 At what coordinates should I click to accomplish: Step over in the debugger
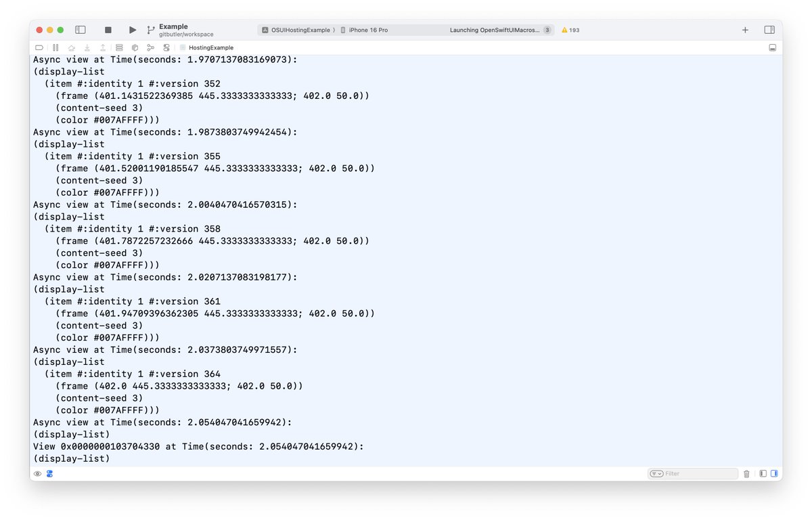tap(72, 47)
